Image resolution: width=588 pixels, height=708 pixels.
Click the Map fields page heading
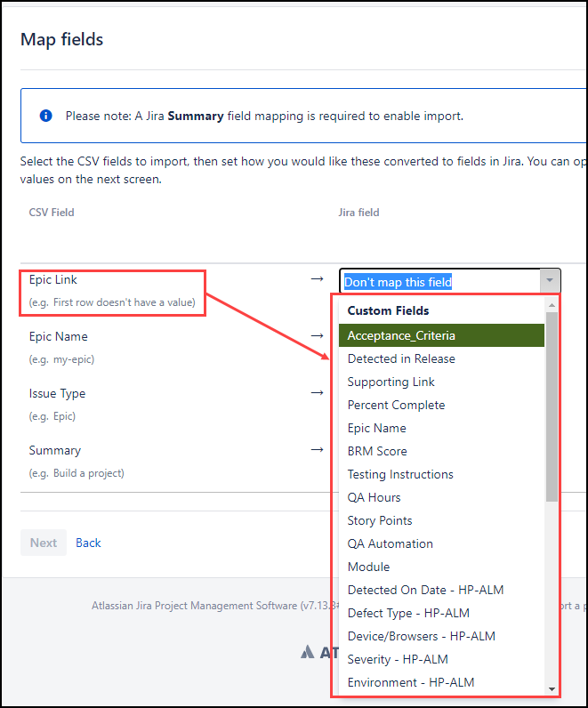(x=62, y=39)
